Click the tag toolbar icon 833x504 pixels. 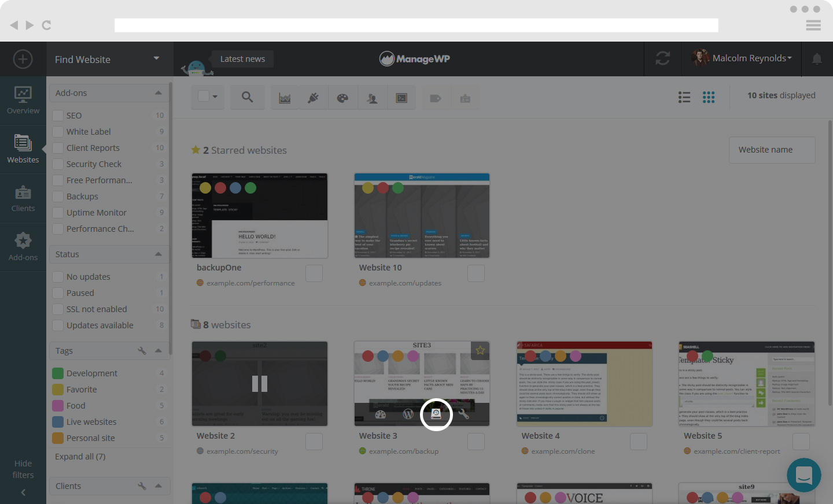pyautogui.click(x=436, y=99)
